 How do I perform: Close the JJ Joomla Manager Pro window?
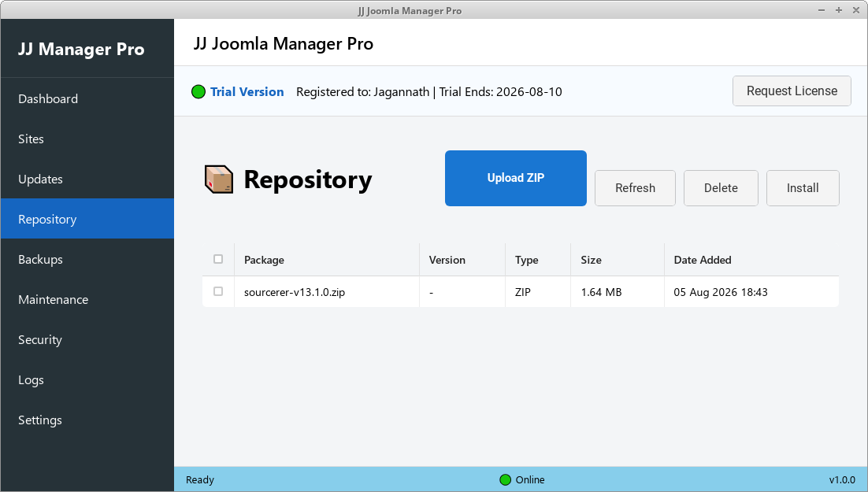point(856,10)
